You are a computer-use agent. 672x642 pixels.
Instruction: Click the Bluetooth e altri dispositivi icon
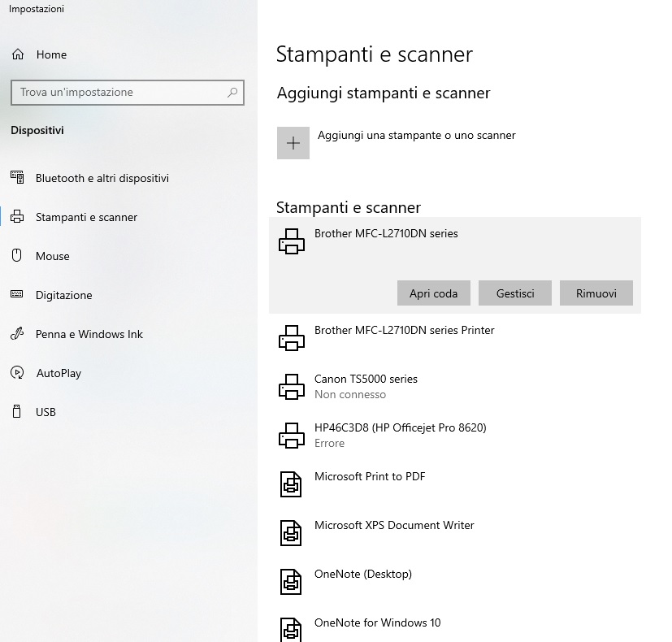pyautogui.click(x=17, y=177)
